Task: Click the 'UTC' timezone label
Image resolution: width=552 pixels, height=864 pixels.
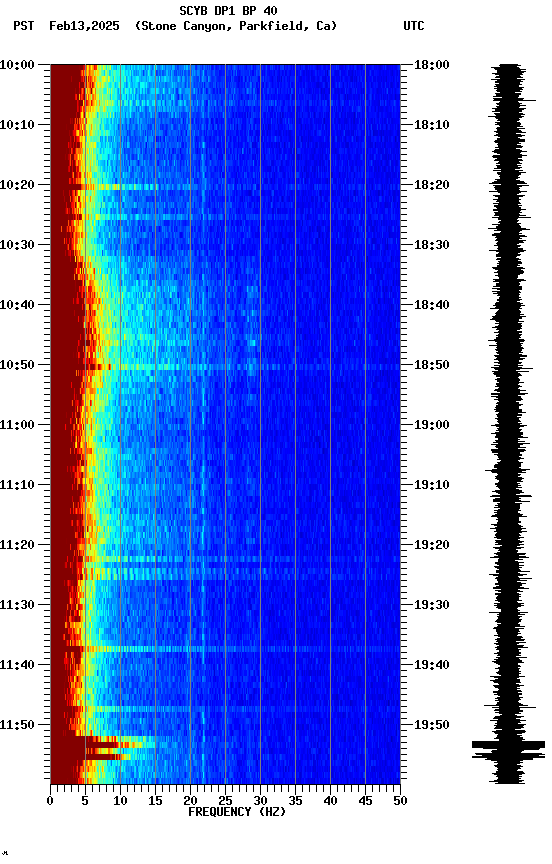Action: [414, 26]
